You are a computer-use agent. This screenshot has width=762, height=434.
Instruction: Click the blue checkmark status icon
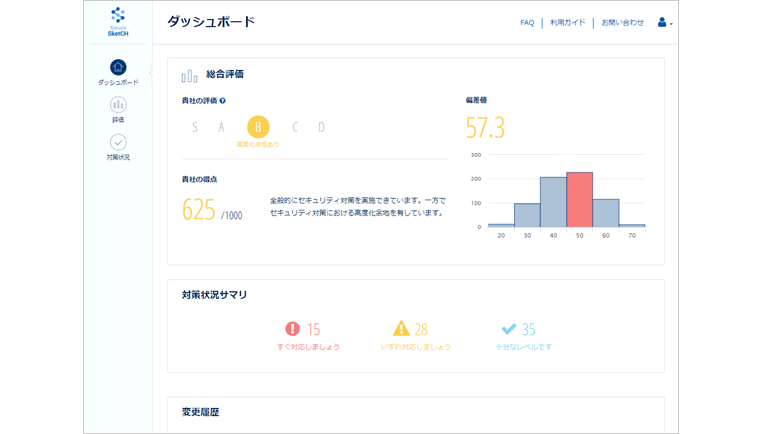[509, 329]
